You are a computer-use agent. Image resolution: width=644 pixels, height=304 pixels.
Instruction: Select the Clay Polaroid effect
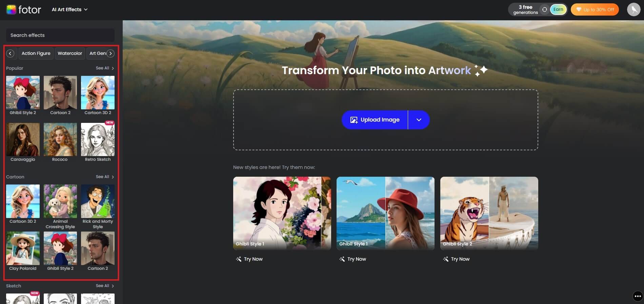pos(23,251)
